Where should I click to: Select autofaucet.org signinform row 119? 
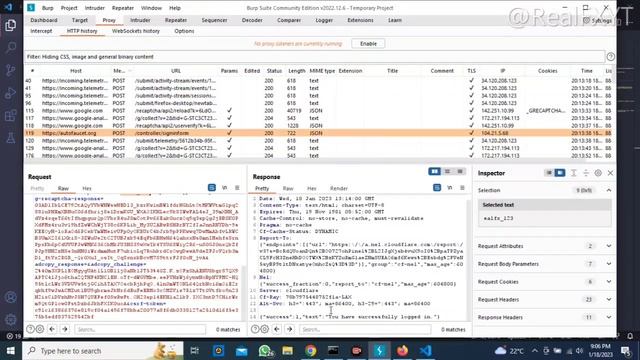tap(318, 133)
